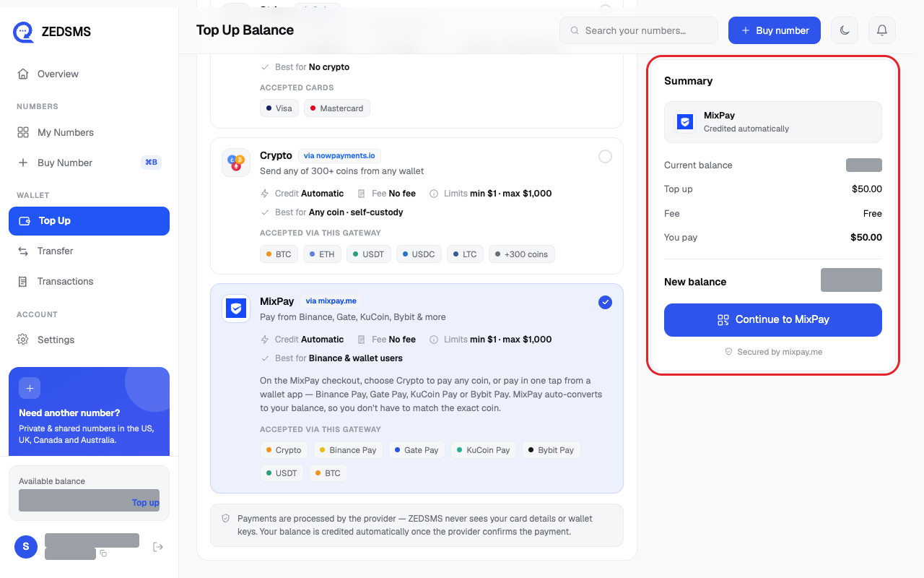
Task: Click the +300 coins chip
Action: [x=522, y=254]
